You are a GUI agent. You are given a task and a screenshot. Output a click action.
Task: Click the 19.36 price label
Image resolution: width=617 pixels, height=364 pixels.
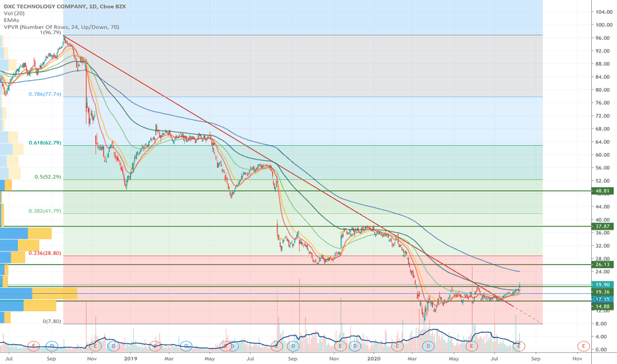click(602, 292)
